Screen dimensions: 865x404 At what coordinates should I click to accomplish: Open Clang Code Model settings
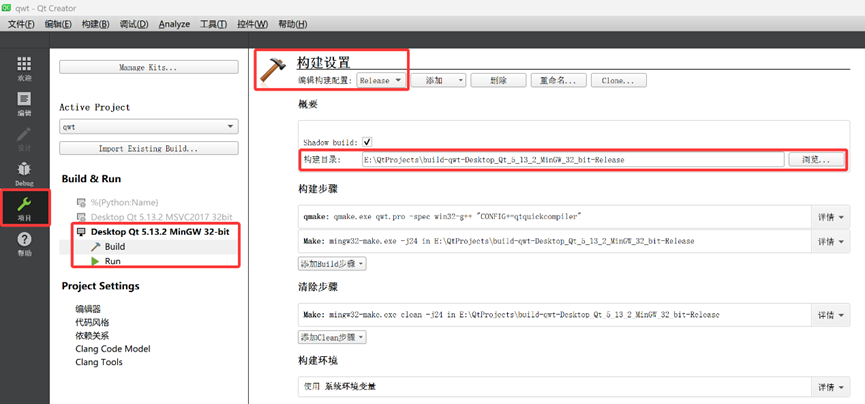(x=113, y=349)
